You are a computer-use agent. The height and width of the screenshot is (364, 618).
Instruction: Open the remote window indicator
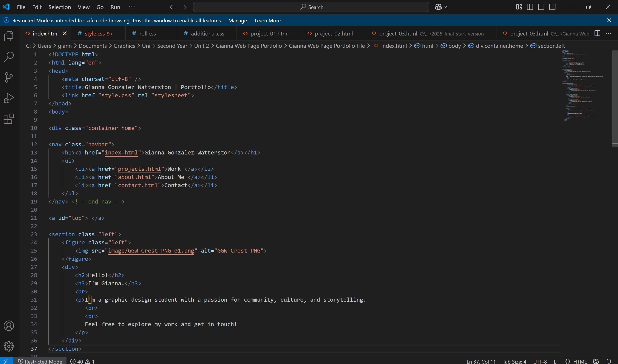pos(6,361)
